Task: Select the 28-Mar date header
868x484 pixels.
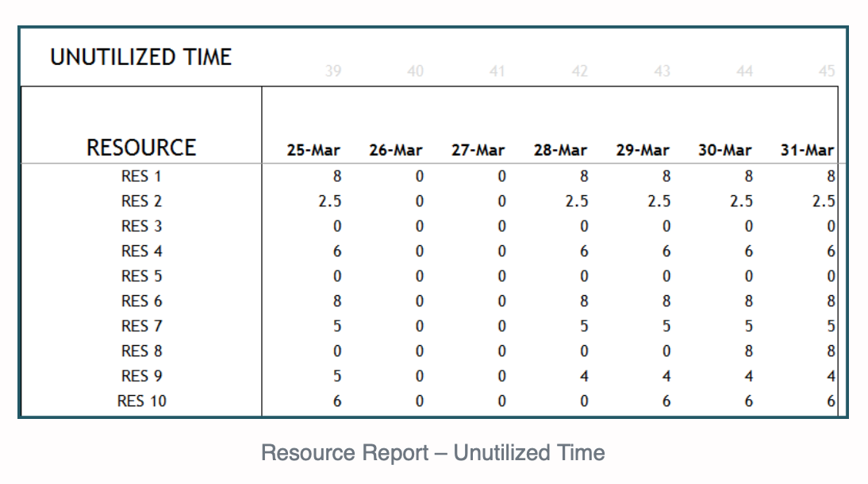Action: click(x=560, y=150)
